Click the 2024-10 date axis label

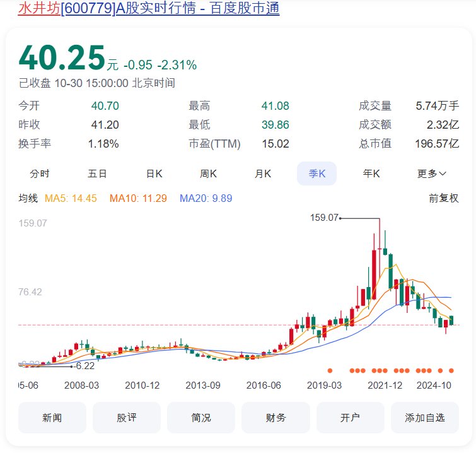[x=434, y=385]
